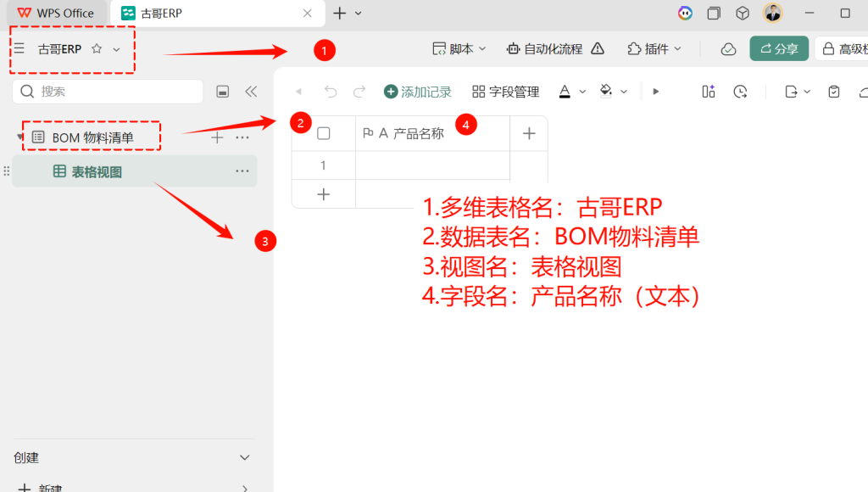Expand the 古哥ERP title dropdown arrow

pos(116,49)
